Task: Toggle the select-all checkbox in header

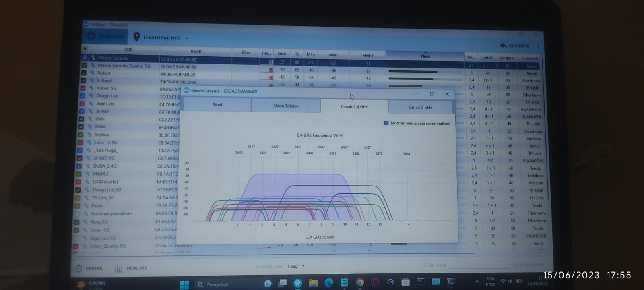Action: pos(85,49)
